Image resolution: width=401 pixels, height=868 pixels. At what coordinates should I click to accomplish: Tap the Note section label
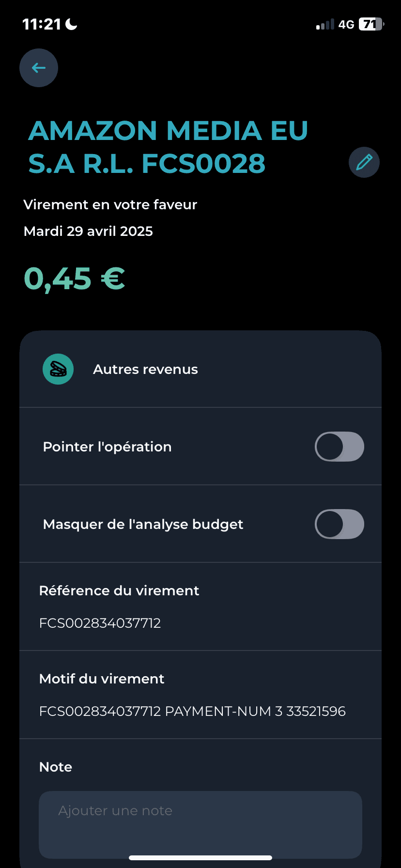click(56, 767)
